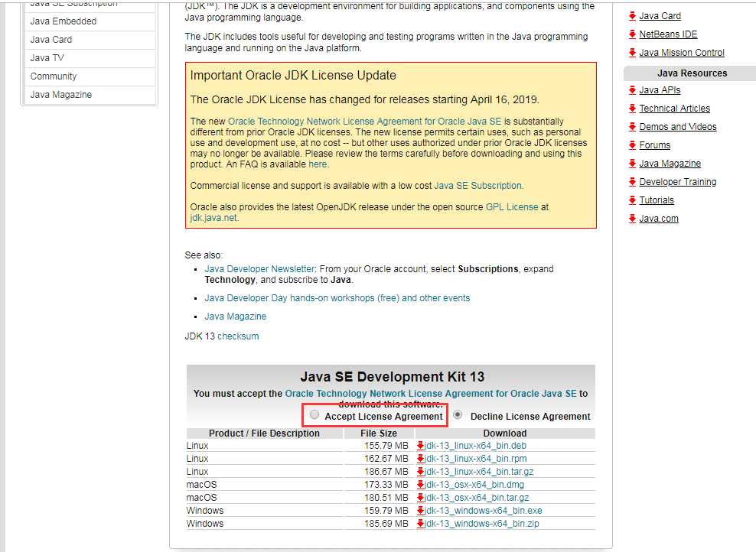Click download arrow icon for jdk-13_linux-x64_bin.tar.gz
This screenshot has width=756, height=552.
[x=420, y=472]
